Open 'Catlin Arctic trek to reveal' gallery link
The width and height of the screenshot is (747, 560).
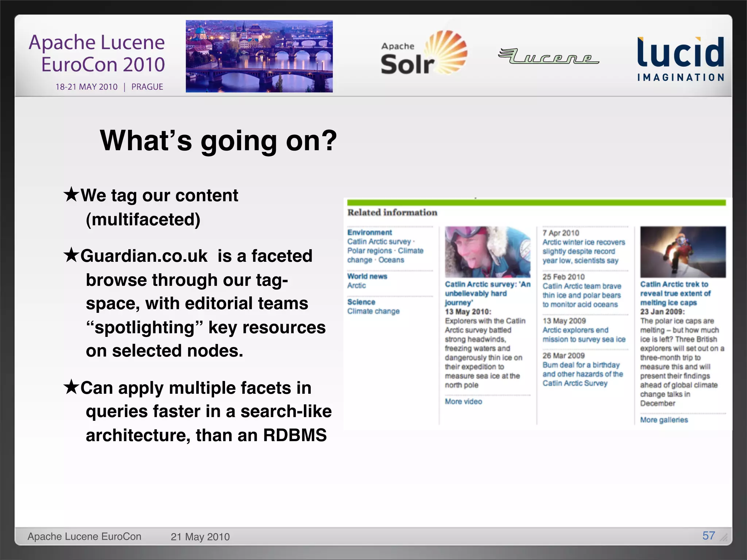676,293
